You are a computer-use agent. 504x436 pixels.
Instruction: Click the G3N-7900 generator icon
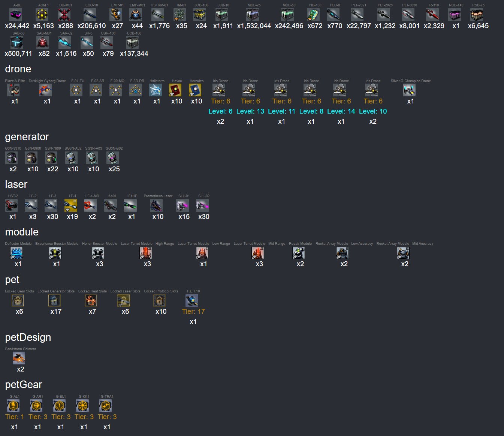click(x=51, y=158)
